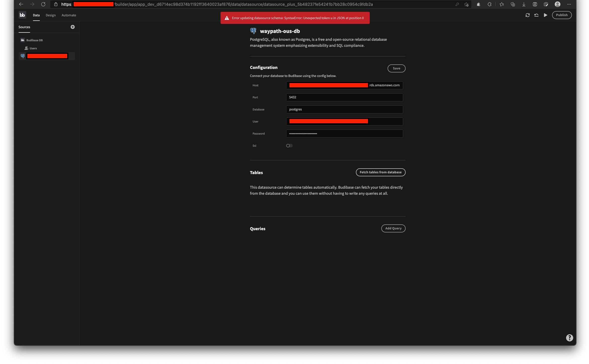Click the Add Query button

click(393, 228)
